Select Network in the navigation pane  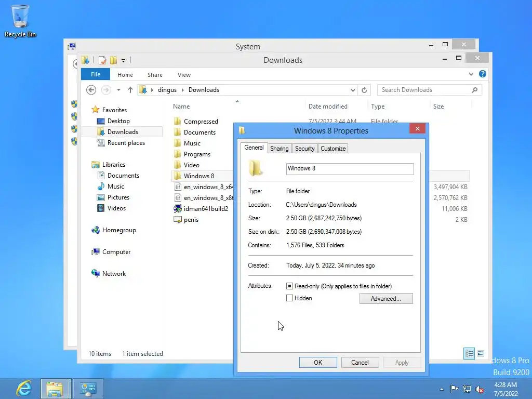pos(114,273)
